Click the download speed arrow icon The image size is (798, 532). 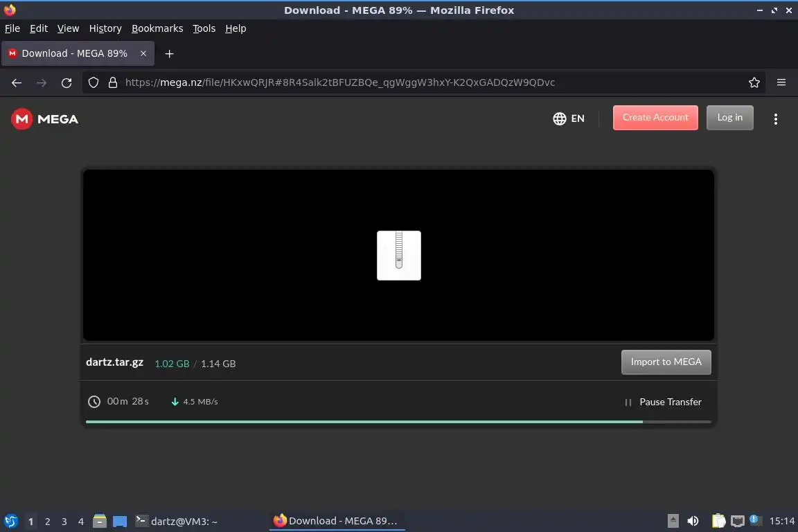(175, 402)
